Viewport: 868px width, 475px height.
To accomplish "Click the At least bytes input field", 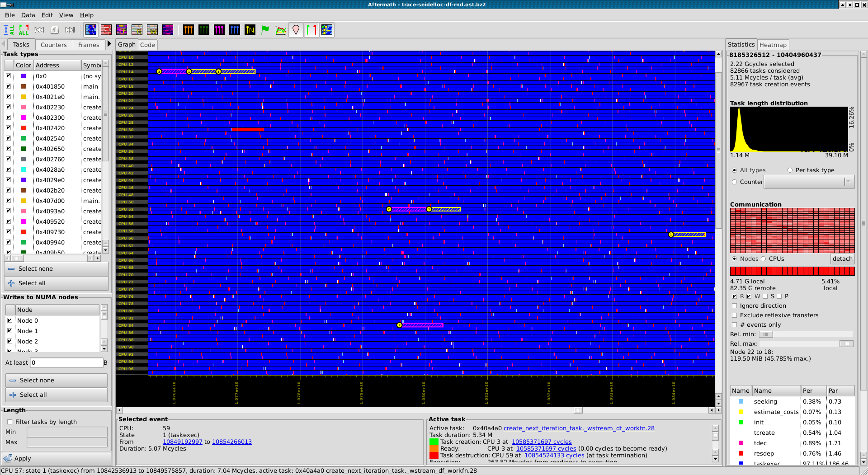I will pyautogui.click(x=66, y=362).
